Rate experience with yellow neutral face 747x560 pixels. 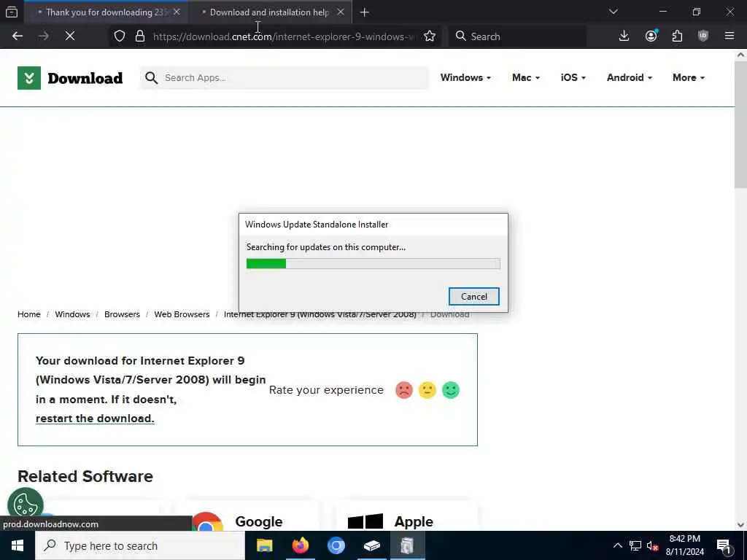click(427, 390)
